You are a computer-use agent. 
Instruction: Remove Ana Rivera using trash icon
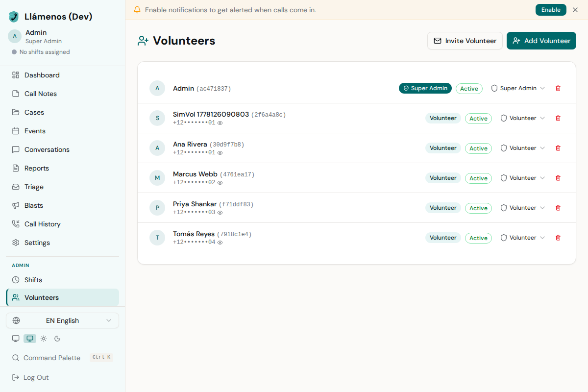click(558, 148)
